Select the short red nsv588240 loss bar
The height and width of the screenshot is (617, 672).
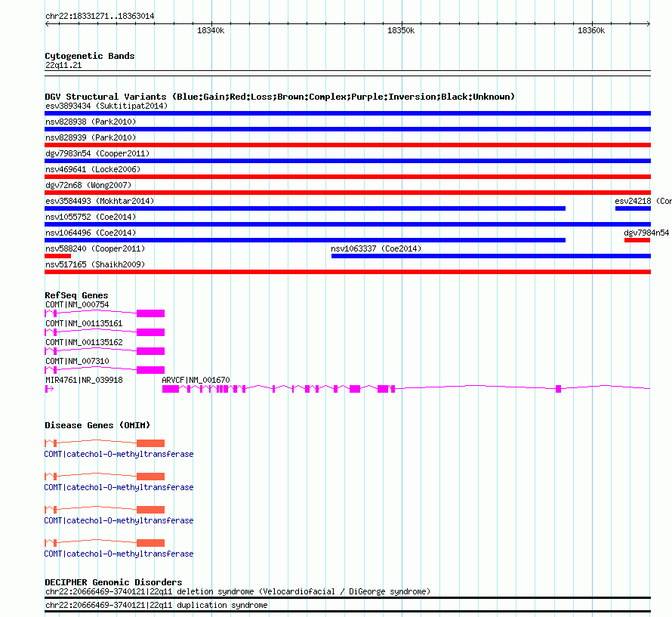(x=58, y=256)
